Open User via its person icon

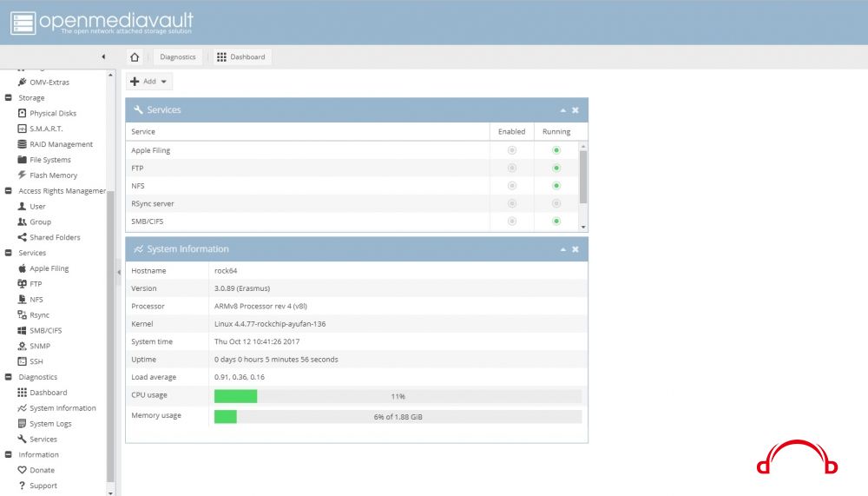[23, 206]
